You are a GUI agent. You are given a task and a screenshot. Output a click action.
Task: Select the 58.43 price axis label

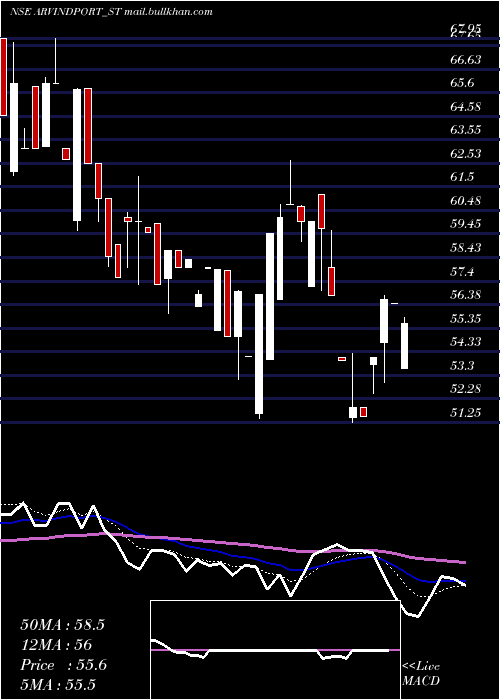tap(466, 247)
